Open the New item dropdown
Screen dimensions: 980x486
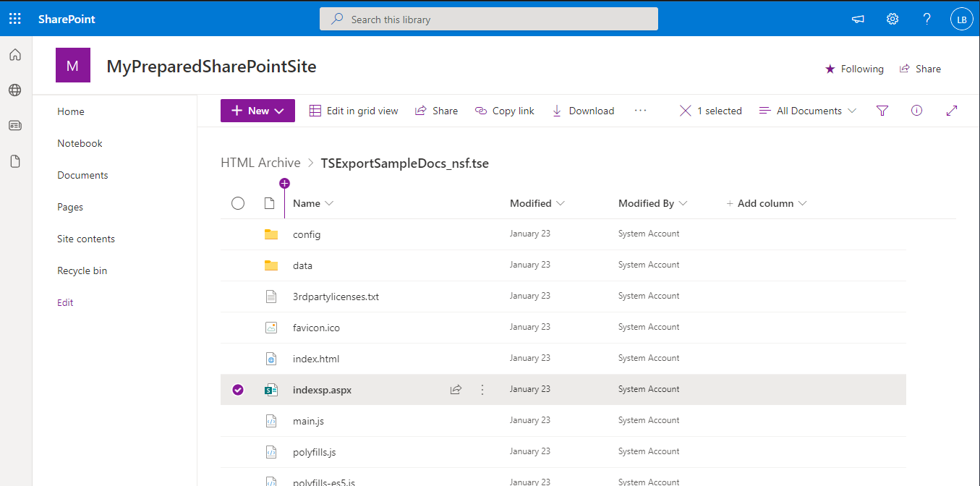(257, 110)
